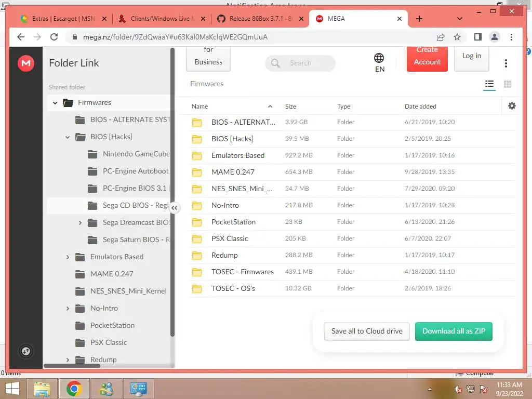Screen dimensions: 532x399
Task: Select the Sega CD BIOS tree folder
Action: coord(109,205)
